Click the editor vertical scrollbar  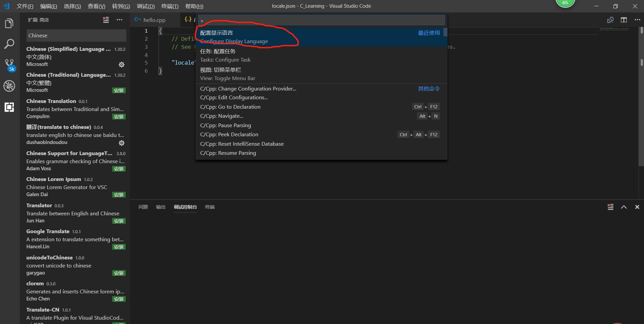(x=641, y=96)
